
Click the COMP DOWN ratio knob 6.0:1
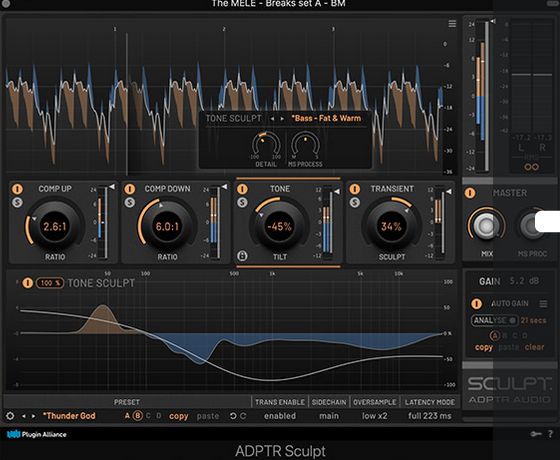point(167,226)
